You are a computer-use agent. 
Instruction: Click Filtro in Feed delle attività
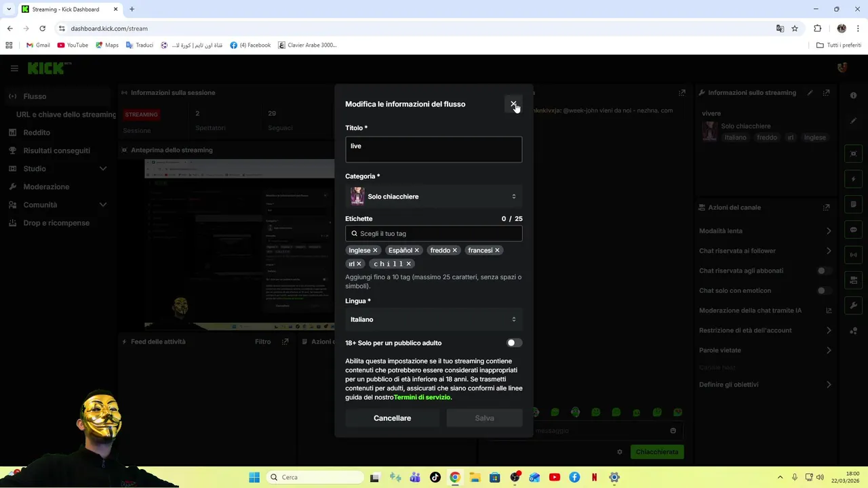263,342
